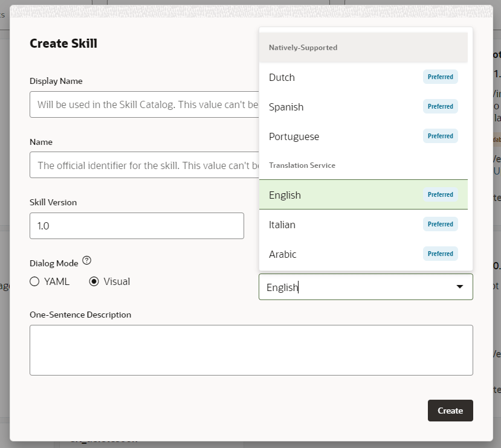Click the Preferred badge next to Dutch
This screenshot has height=448, width=501.
tap(440, 77)
